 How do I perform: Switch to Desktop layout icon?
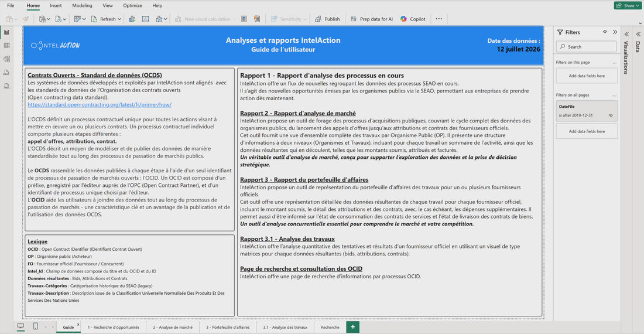[20, 326]
